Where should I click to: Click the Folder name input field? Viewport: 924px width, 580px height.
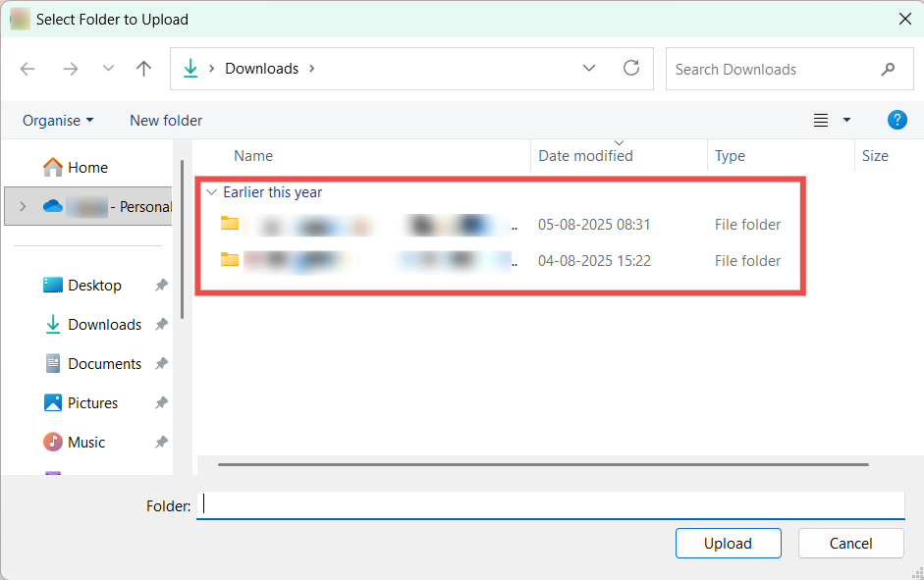[x=550, y=505]
